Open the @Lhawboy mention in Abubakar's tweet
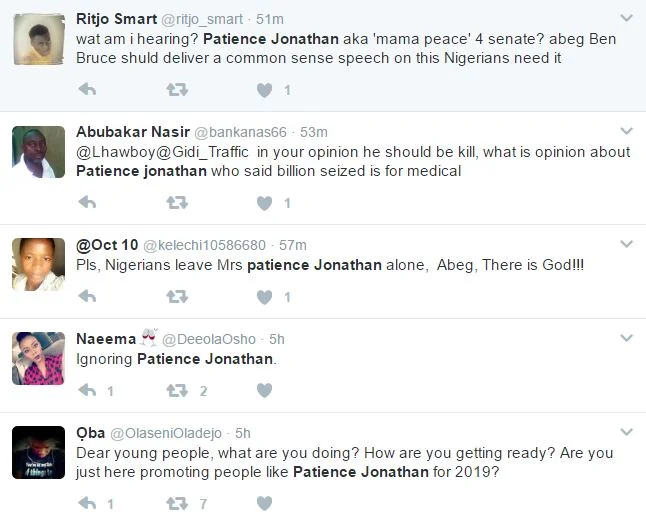The width and height of the screenshot is (646, 522). click(112, 152)
